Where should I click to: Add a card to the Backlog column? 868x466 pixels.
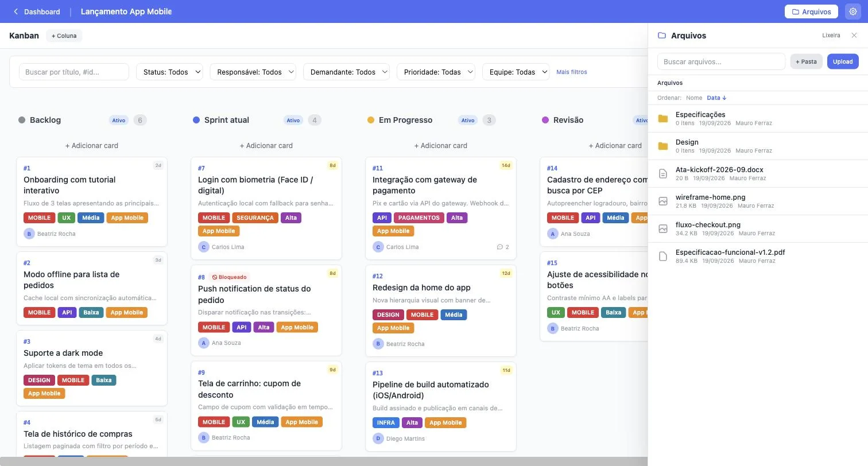(x=92, y=146)
